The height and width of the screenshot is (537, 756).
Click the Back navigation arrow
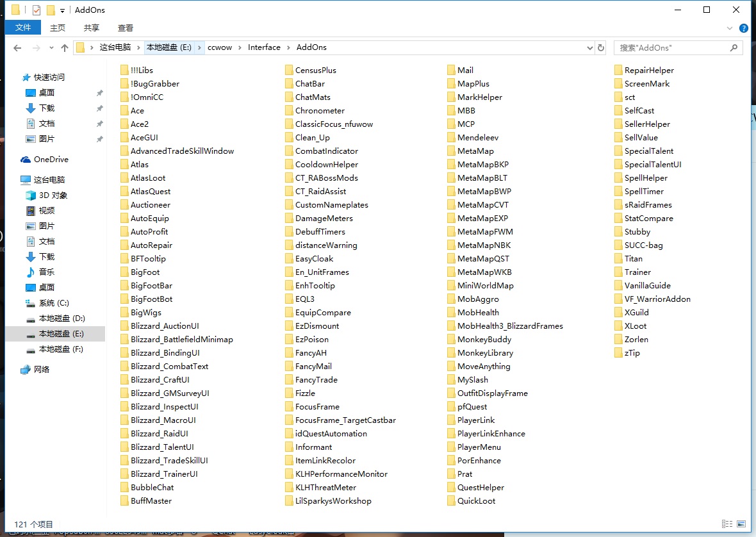pos(17,48)
